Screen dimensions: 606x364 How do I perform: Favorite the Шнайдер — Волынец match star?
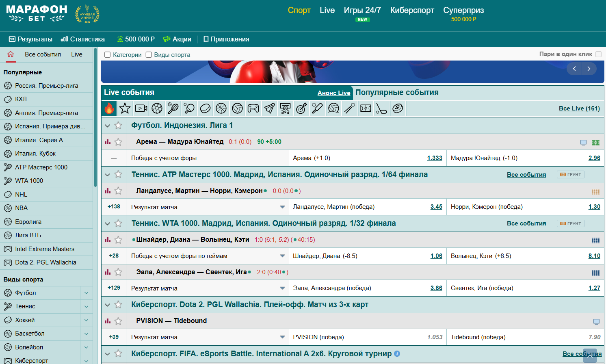tap(118, 240)
